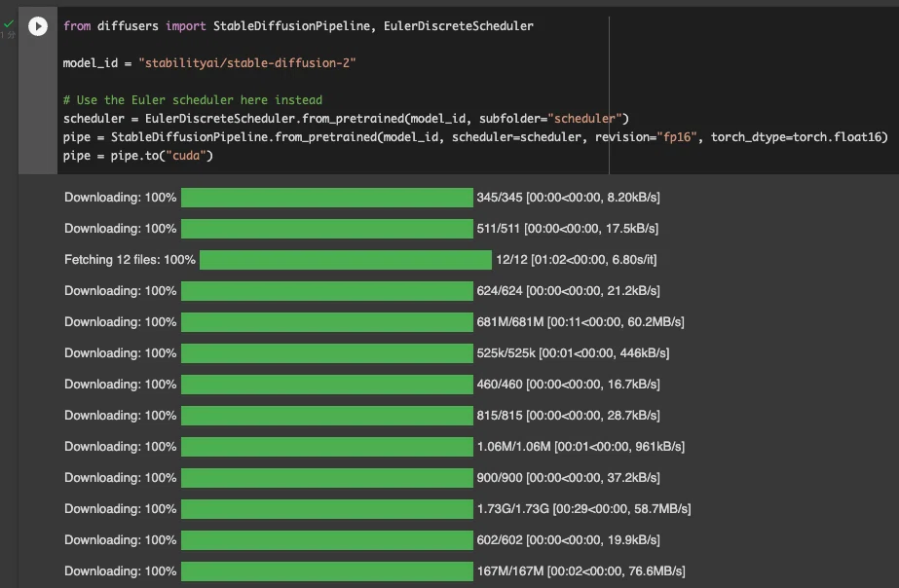This screenshot has height=588, width=899.
Task: Click the 12/12 fetching stats text
Action: [577, 260]
